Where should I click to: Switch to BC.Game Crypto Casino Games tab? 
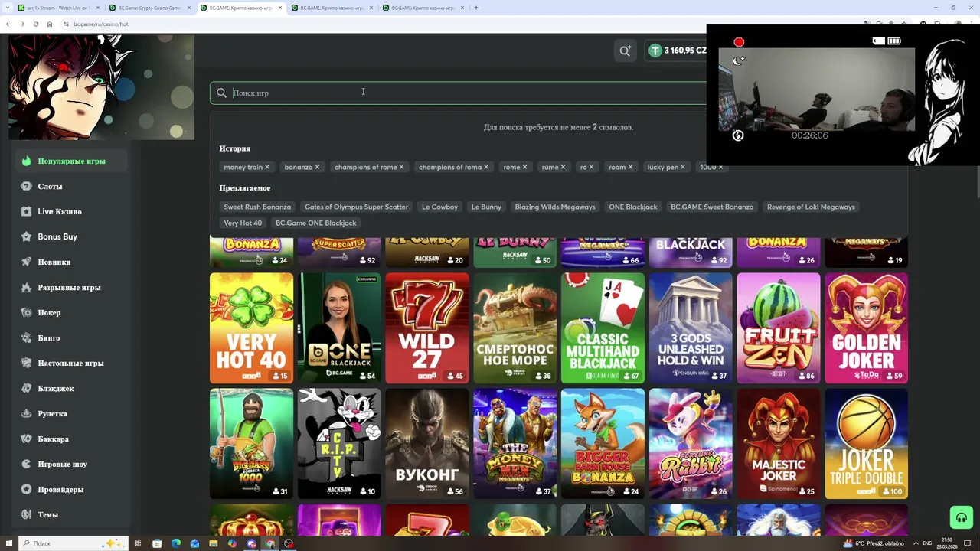(x=150, y=8)
